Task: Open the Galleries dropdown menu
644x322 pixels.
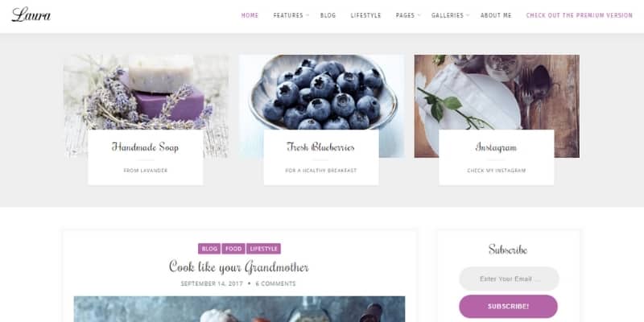Action: click(450, 15)
